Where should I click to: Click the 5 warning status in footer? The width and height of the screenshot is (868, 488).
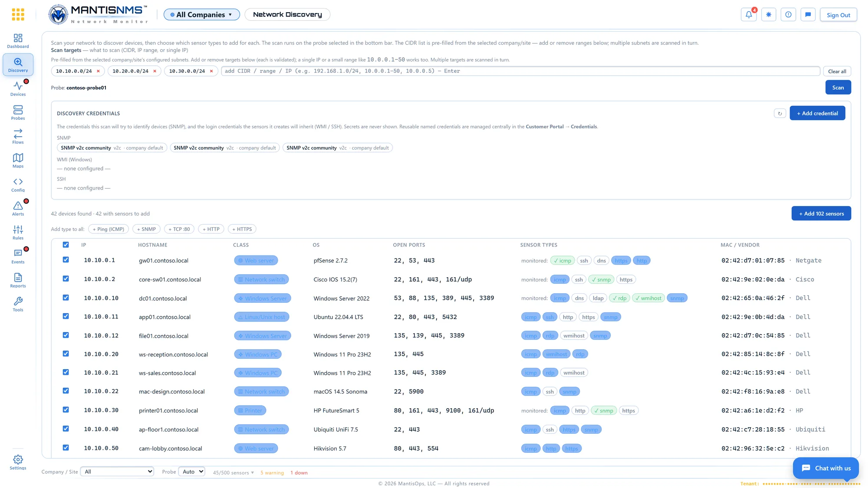[272, 473]
